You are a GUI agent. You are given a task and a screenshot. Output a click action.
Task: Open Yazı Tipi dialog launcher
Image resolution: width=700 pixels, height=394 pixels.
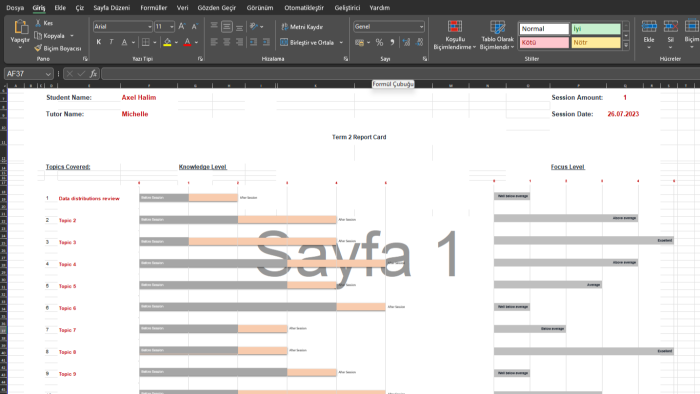pyautogui.click(x=200, y=59)
